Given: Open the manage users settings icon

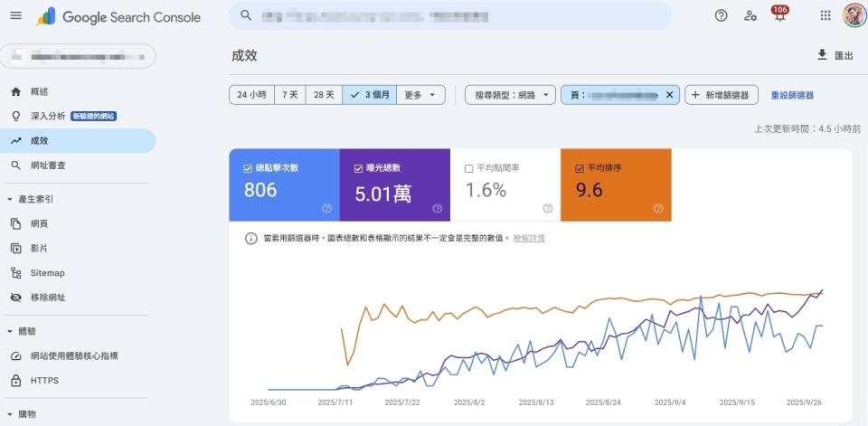Looking at the screenshot, I should [750, 15].
